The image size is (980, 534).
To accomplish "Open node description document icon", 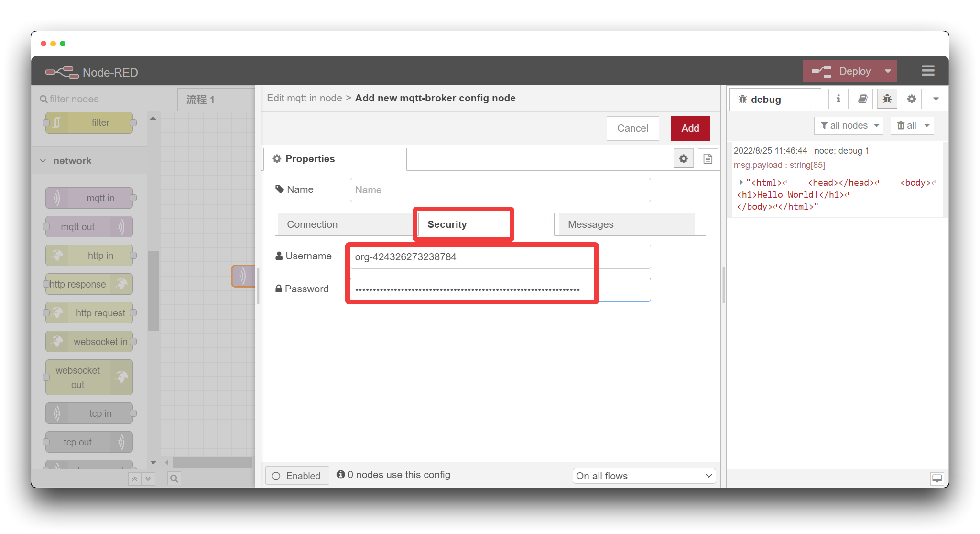I will [x=708, y=158].
